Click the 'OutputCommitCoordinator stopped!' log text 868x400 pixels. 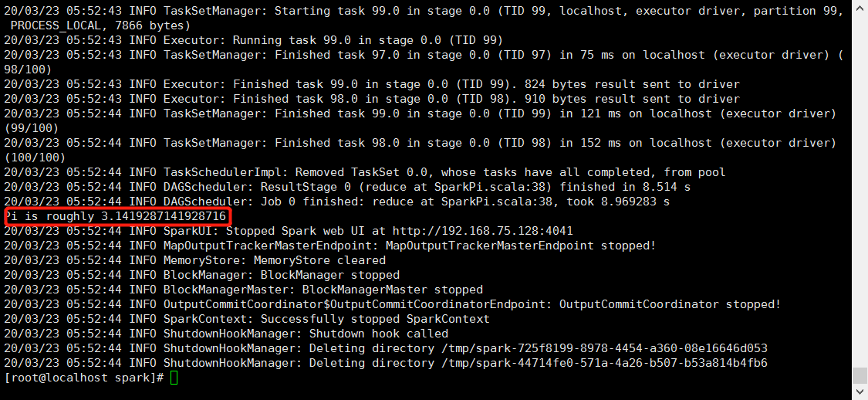(x=670, y=305)
